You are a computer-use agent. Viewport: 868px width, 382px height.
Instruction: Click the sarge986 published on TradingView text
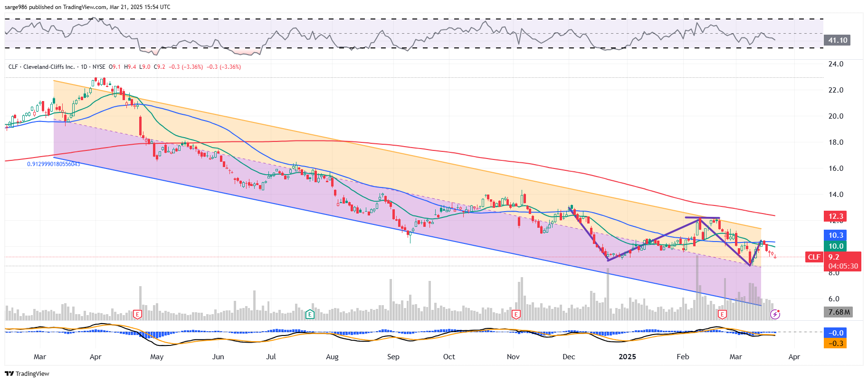click(87, 7)
